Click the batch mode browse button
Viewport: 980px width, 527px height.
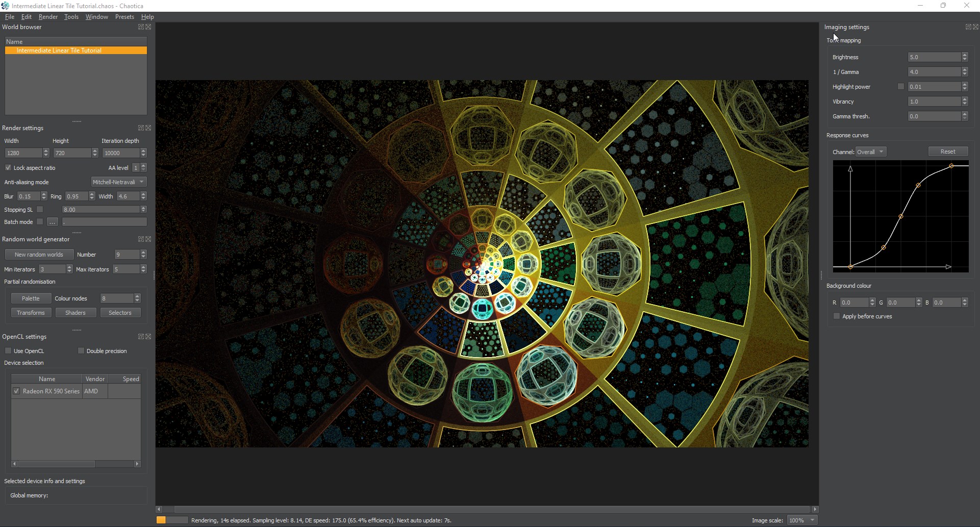[x=53, y=222]
